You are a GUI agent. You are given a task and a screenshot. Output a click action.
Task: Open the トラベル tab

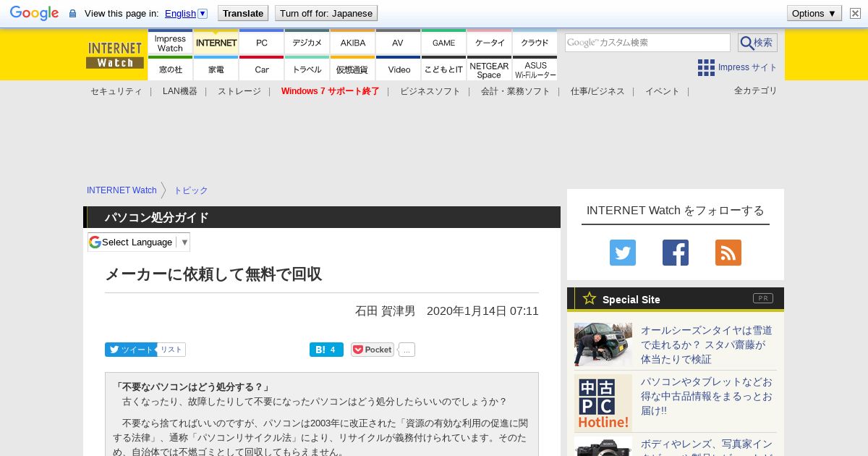[x=307, y=69]
